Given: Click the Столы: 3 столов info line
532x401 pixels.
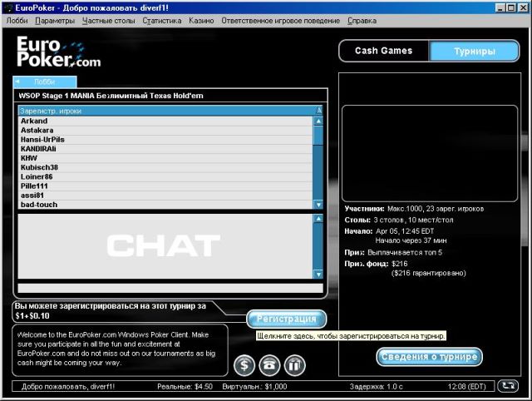Looking at the screenshot, I should 399,220.
